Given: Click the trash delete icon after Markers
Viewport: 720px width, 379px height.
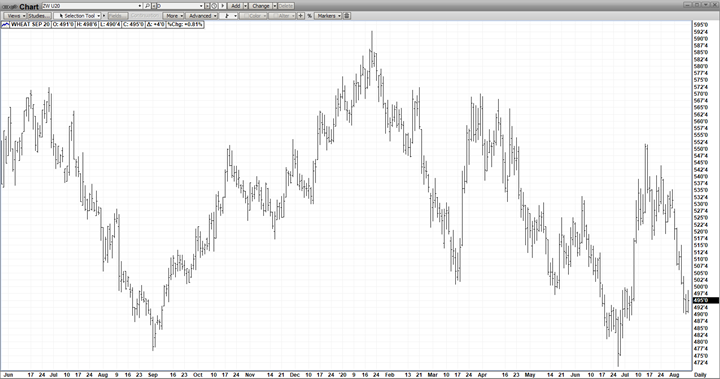Looking at the screenshot, I should (347, 16).
